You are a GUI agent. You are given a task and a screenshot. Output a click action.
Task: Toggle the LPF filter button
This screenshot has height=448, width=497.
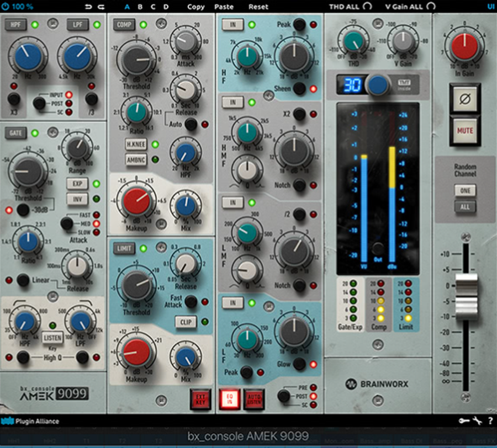[x=77, y=24]
